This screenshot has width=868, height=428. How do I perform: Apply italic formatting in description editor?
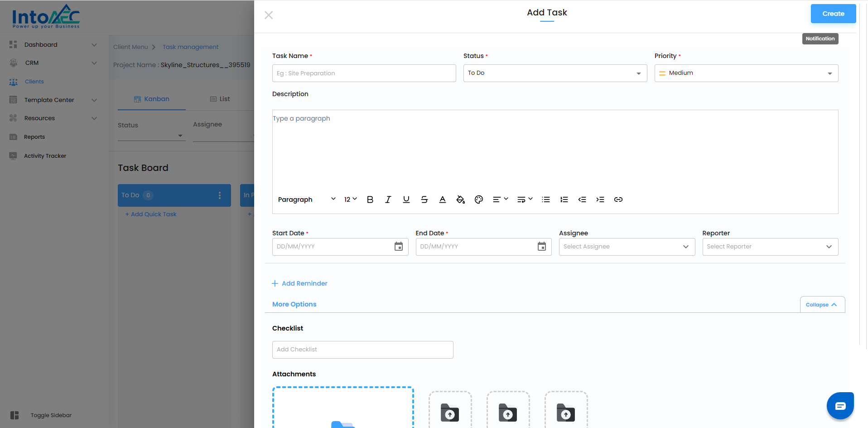(388, 199)
